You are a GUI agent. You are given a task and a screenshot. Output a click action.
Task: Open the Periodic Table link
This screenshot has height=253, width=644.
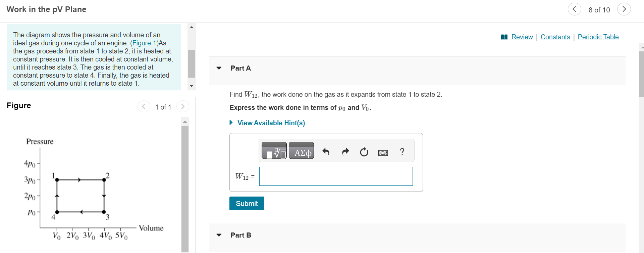[x=598, y=37]
